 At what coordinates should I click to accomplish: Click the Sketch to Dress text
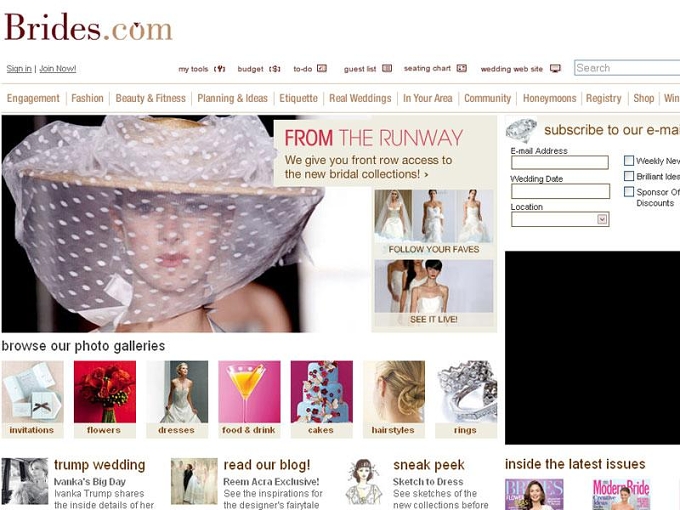428,482
